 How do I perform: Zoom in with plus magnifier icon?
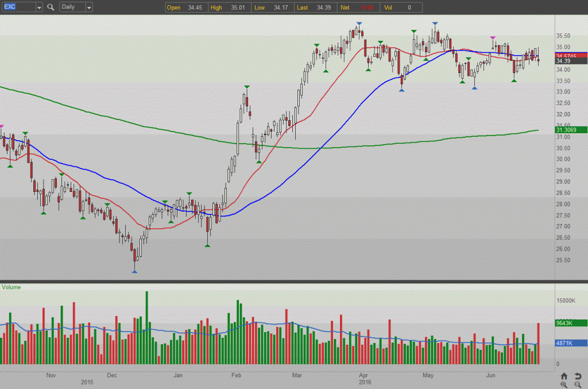point(564,385)
